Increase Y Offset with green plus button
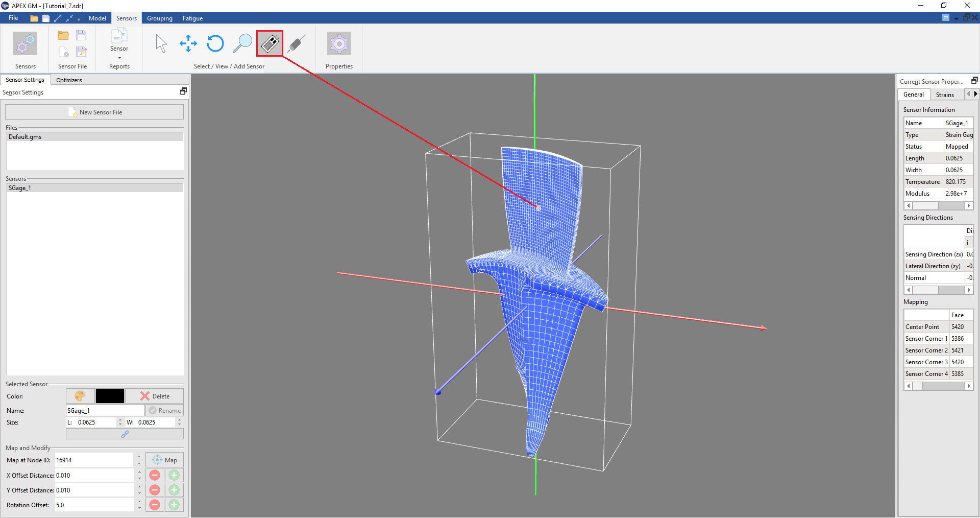The width and height of the screenshot is (980, 518). click(174, 490)
